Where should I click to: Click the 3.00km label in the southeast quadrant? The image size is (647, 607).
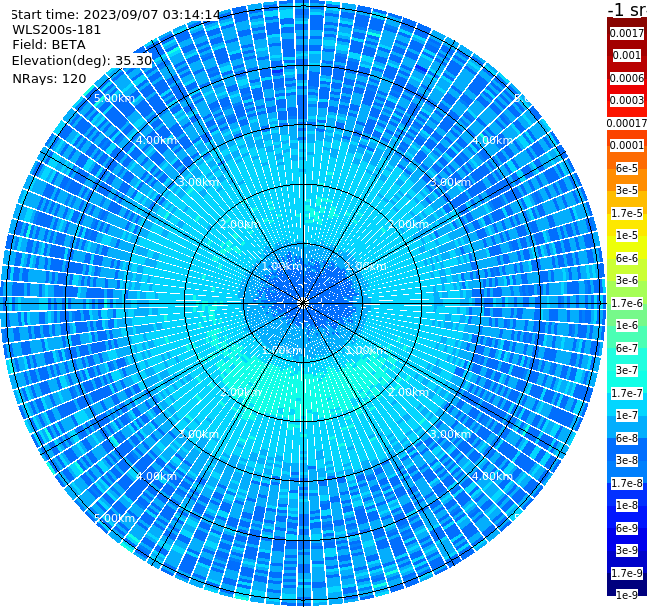click(451, 434)
